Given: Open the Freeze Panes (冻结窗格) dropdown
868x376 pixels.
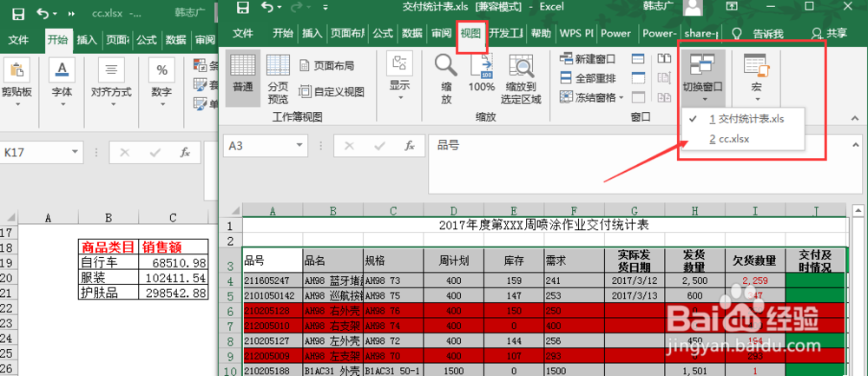Looking at the screenshot, I should pos(592,97).
